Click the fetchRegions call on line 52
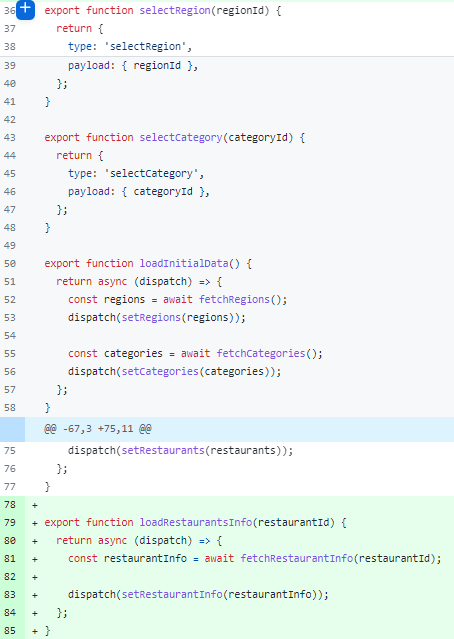The width and height of the screenshot is (454, 639). (234, 300)
